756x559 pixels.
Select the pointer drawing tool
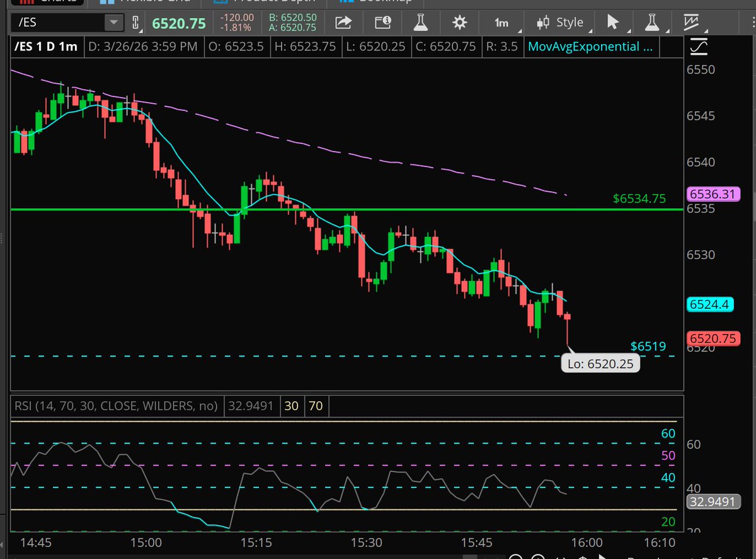(x=612, y=23)
